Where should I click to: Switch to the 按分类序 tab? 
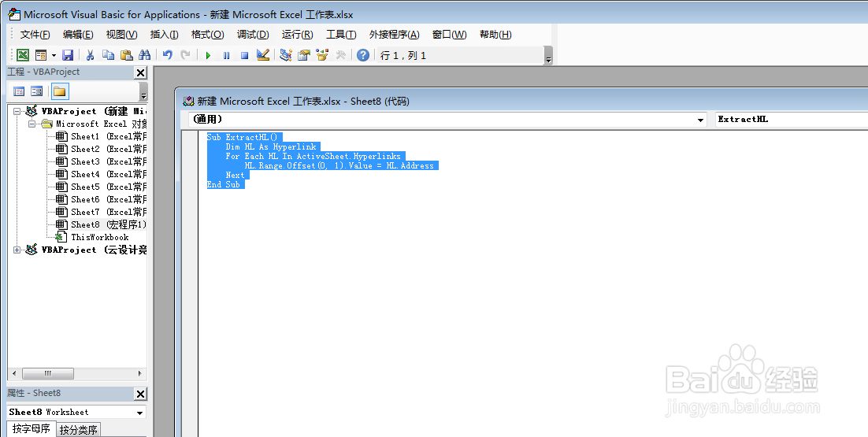tap(78, 430)
